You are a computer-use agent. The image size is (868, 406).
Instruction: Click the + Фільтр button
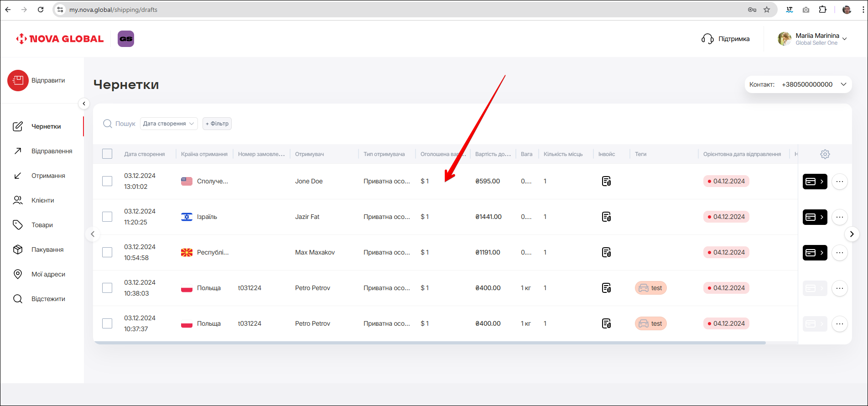pyautogui.click(x=217, y=124)
